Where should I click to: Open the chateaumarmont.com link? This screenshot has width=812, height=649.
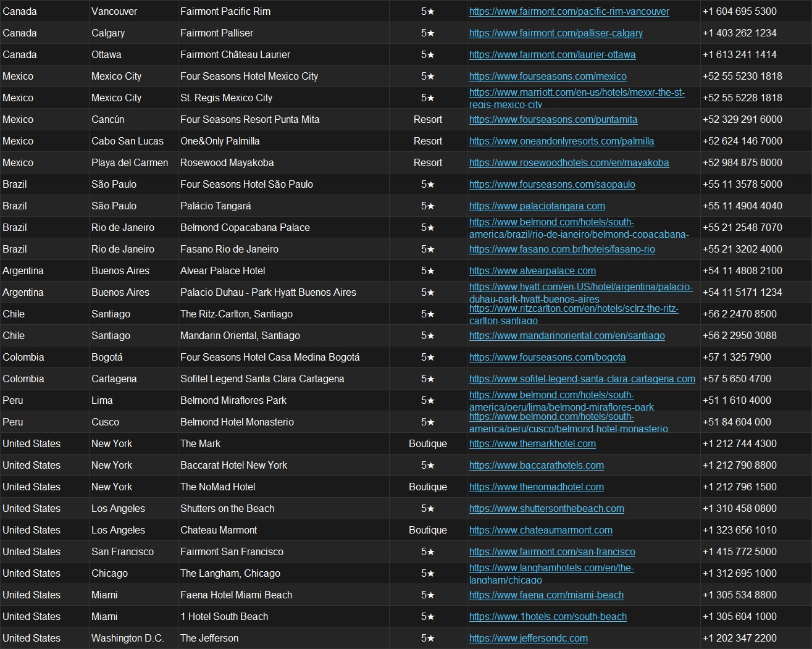pos(541,530)
